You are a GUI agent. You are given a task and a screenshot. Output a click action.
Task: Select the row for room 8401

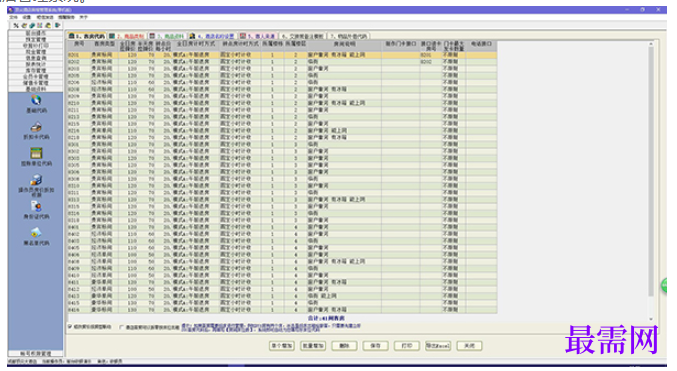pos(282,227)
